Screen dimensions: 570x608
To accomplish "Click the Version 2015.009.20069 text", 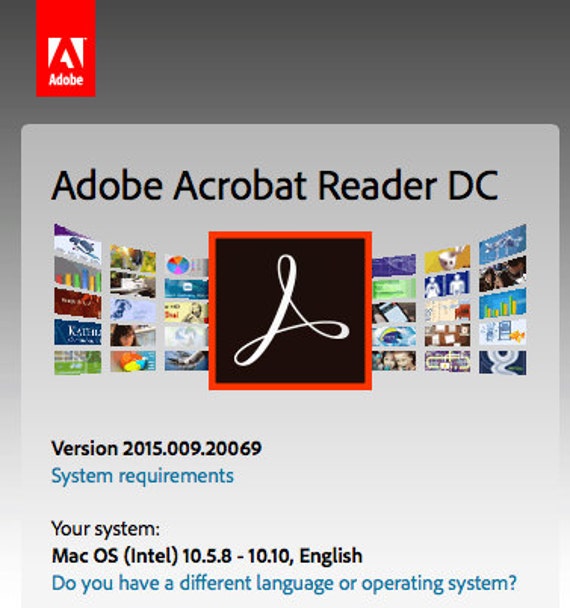I will [x=157, y=449].
